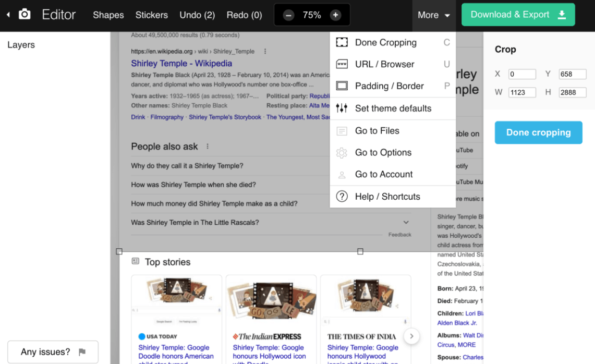The width and height of the screenshot is (595, 364).
Task: Click the zoom out minus icon
Action: click(288, 15)
